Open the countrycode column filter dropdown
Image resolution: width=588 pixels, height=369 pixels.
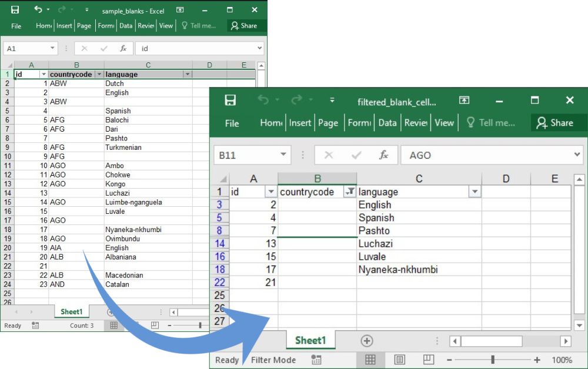(350, 192)
